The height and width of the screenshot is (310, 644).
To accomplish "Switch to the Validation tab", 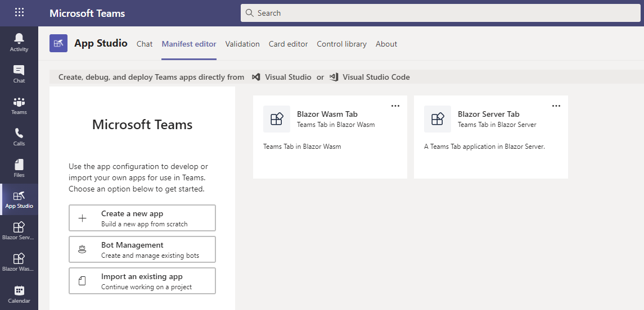I will (242, 44).
